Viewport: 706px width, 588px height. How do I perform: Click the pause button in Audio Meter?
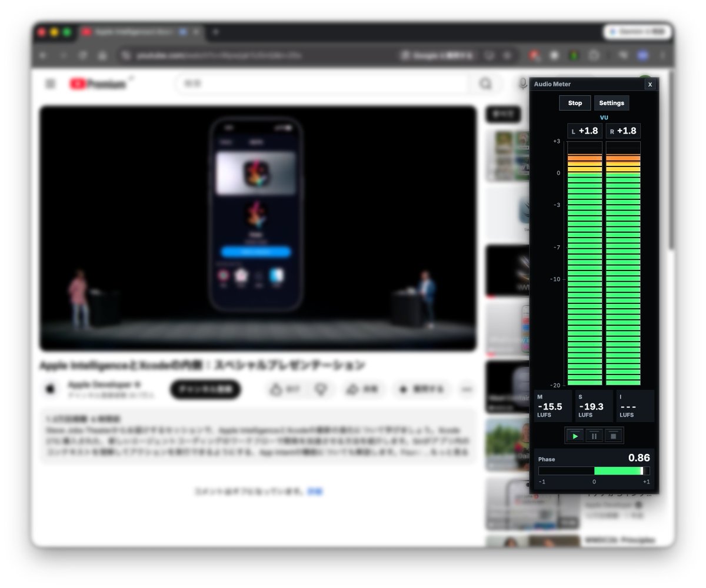[x=594, y=436]
